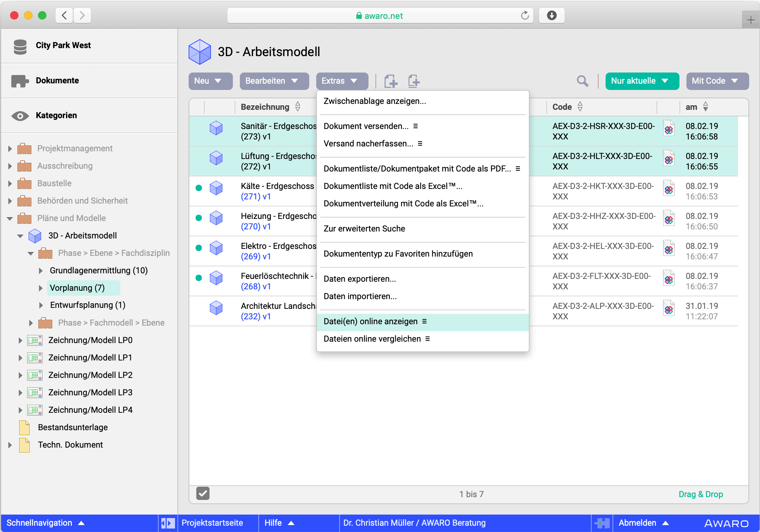
Task: Click the new version document icon
Action: click(414, 81)
